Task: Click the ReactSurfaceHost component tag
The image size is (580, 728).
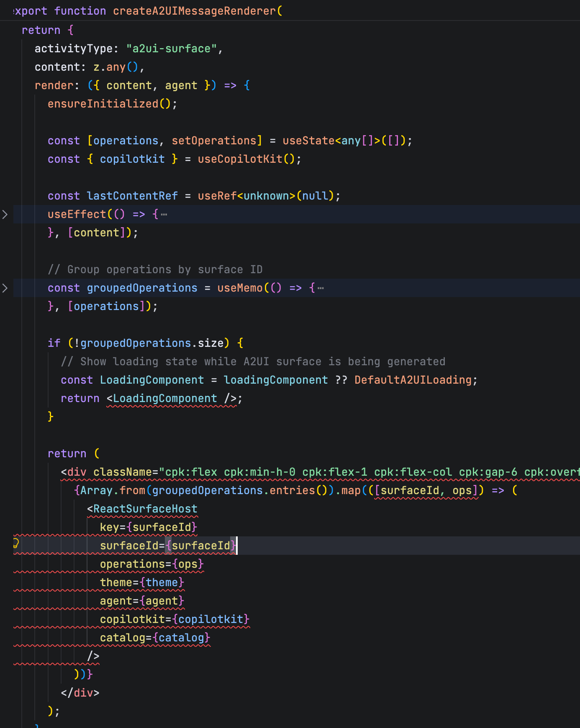Action: coord(145,509)
